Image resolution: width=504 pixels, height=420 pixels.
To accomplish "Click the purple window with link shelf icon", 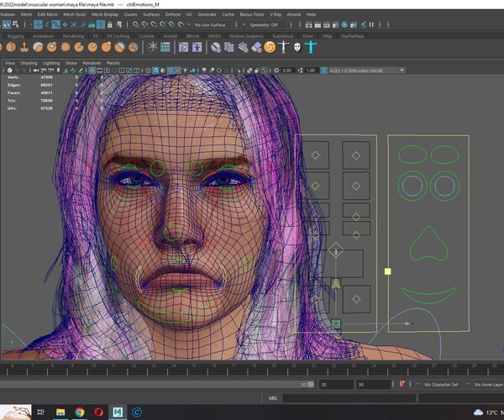I will point(183,48).
